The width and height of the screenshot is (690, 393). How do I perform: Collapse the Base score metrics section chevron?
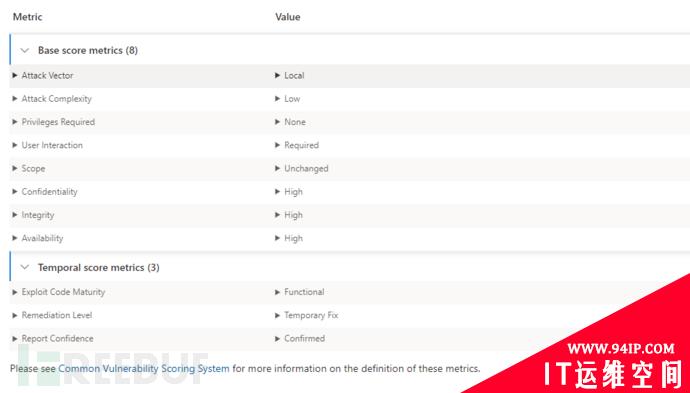(x=25, y=51)
